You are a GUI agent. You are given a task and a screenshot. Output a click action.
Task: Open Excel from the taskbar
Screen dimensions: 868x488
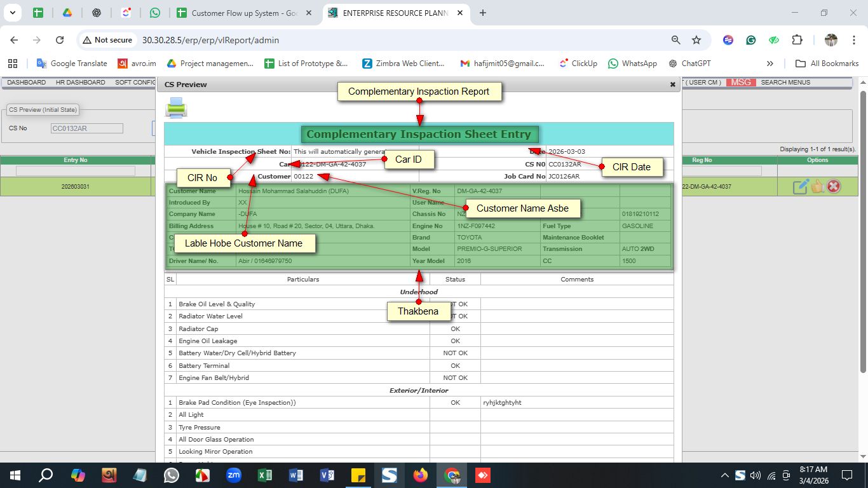[265, 475]
